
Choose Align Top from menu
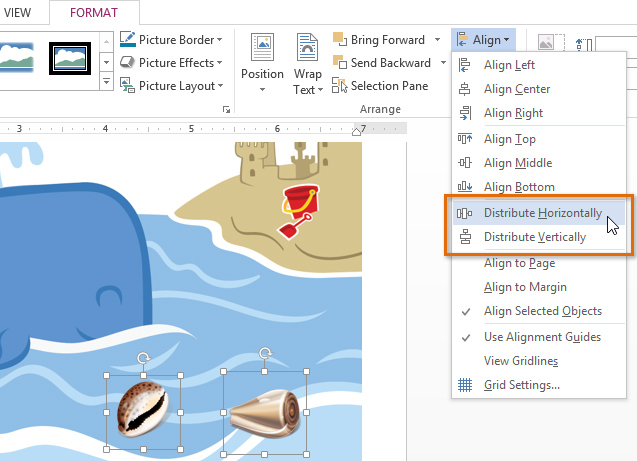tap(539, 139)
